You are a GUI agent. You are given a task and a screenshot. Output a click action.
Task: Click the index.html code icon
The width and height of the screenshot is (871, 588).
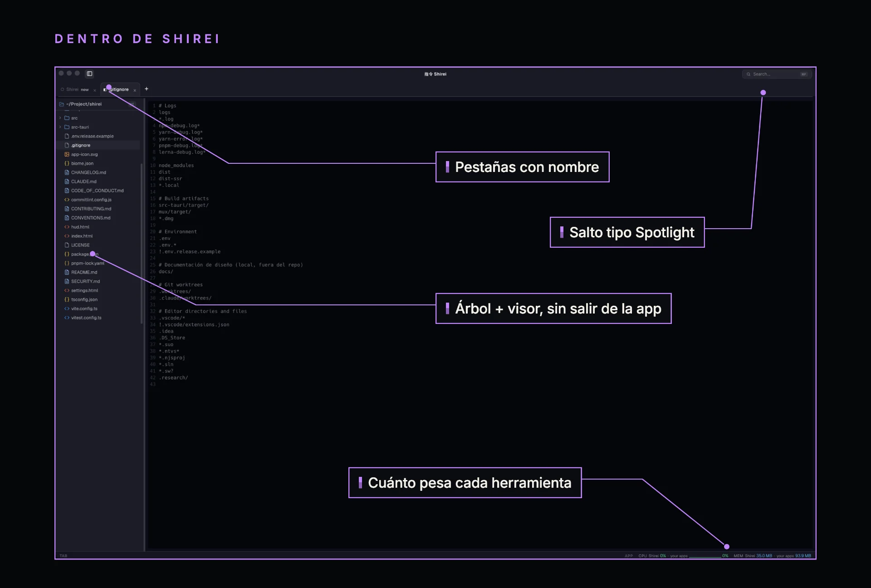tap(67, 236)
